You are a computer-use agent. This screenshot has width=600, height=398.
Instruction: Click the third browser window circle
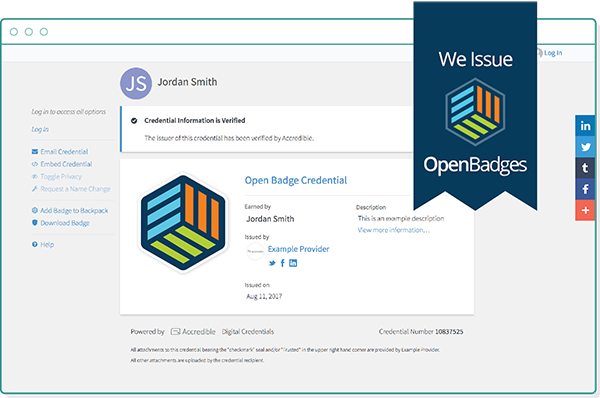point(44,32)
